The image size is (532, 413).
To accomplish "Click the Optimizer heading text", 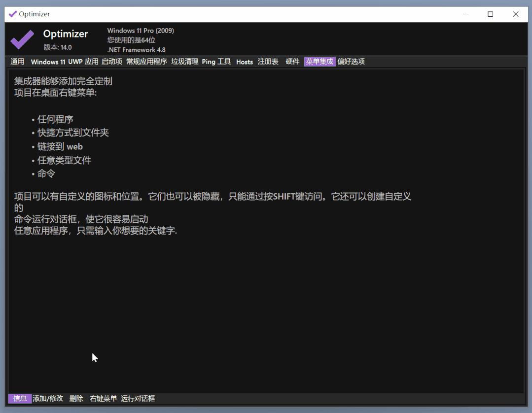I will pos(66,34).
